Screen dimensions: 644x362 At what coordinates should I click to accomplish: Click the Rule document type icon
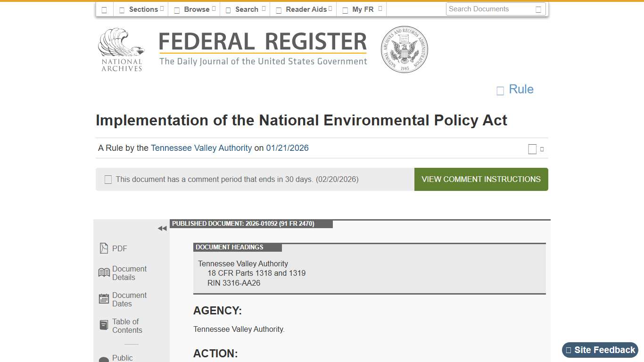(500, 90)
